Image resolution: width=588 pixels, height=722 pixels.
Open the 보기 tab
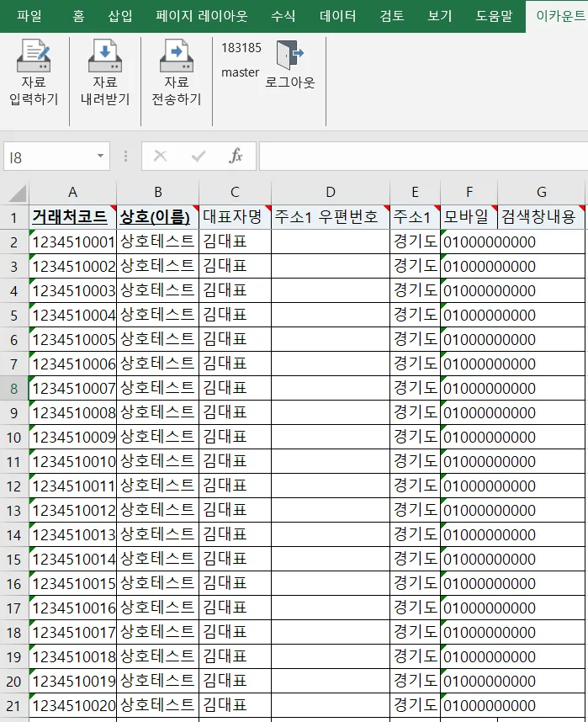pyautogui.click(x=439, y=16)
